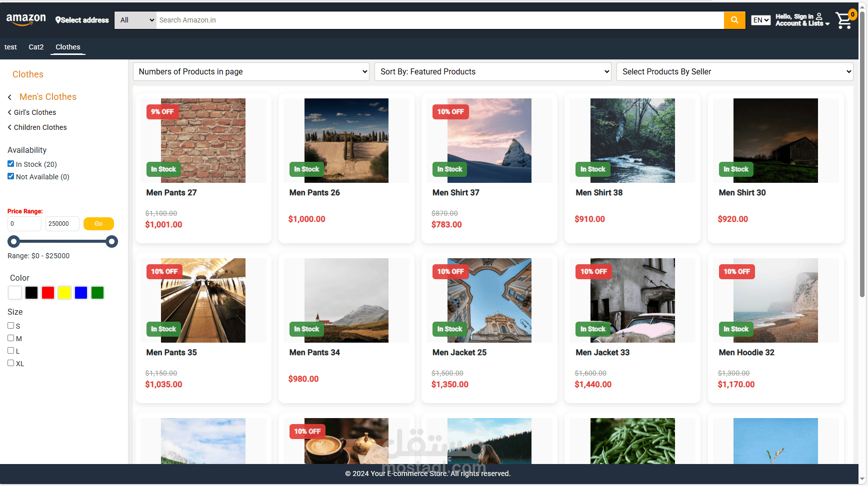This screenshot has width=868, height=486.
Task: Open the Children Clothes subcategory link
Action: [x=40, y=127]
